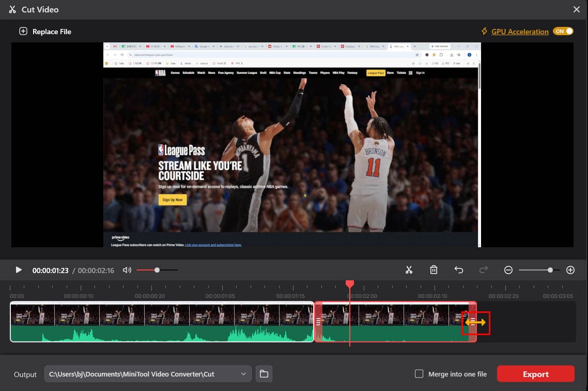Screen dimensions: 588x391
Task: Close the Cut Video dialog
Action: click(577, 9)
